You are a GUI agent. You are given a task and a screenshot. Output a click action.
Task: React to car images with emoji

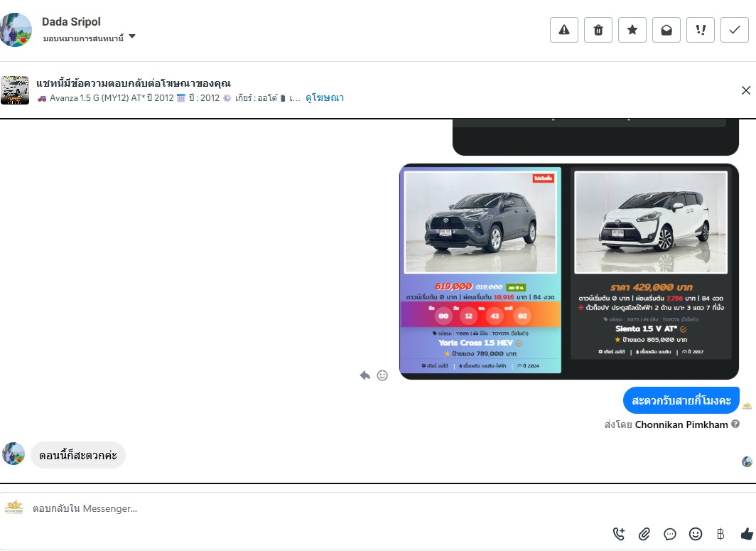[382, 375]
